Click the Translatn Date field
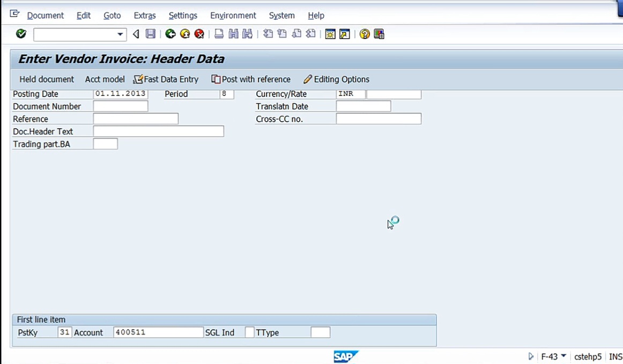The height and width of the screenshot is (364, 623). pos(364,106)
